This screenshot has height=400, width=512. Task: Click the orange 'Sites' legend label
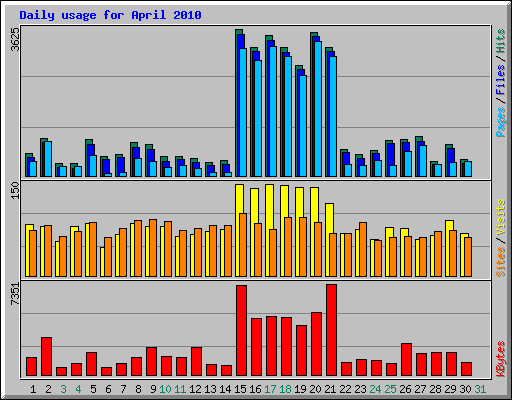tap(501, 262)
